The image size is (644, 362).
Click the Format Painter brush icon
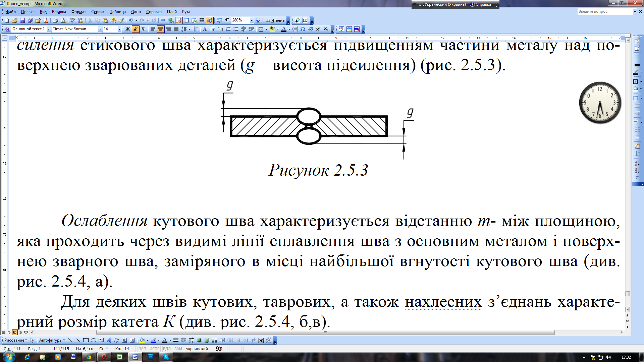click(x=121, y=20)
